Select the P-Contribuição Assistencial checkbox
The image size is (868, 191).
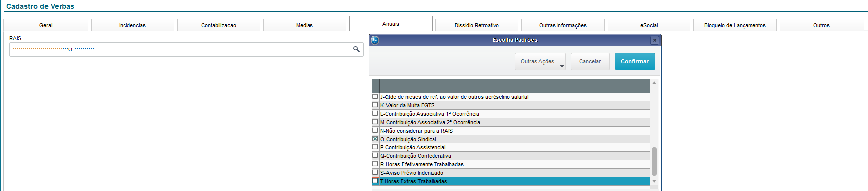[375, 147]
